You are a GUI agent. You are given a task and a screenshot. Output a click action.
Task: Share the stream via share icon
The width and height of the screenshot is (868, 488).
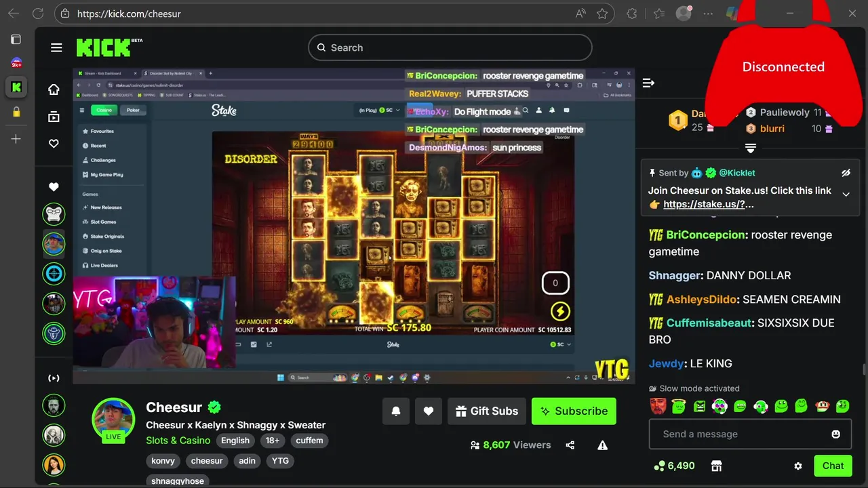tap(570, 445)
